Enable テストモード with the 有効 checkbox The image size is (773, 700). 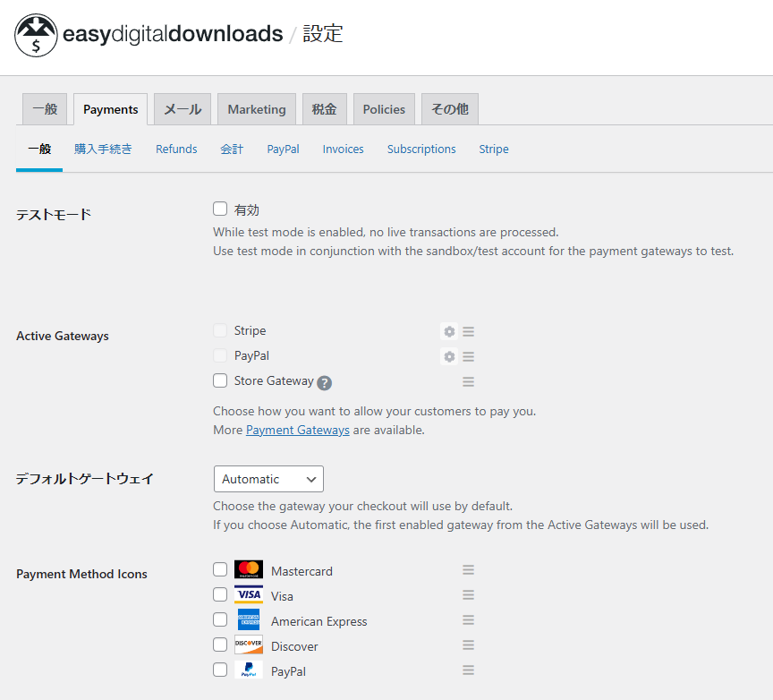(219, 208)
